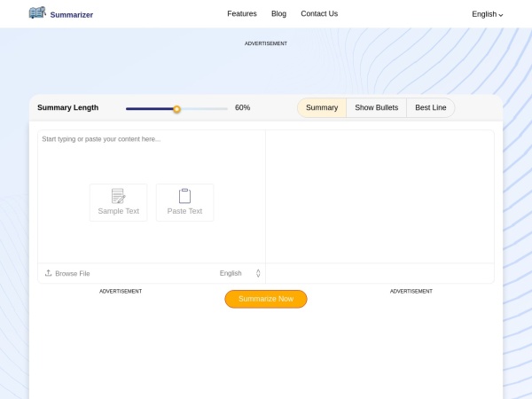Click the Browse File upload icon

(x=48, y=273)
